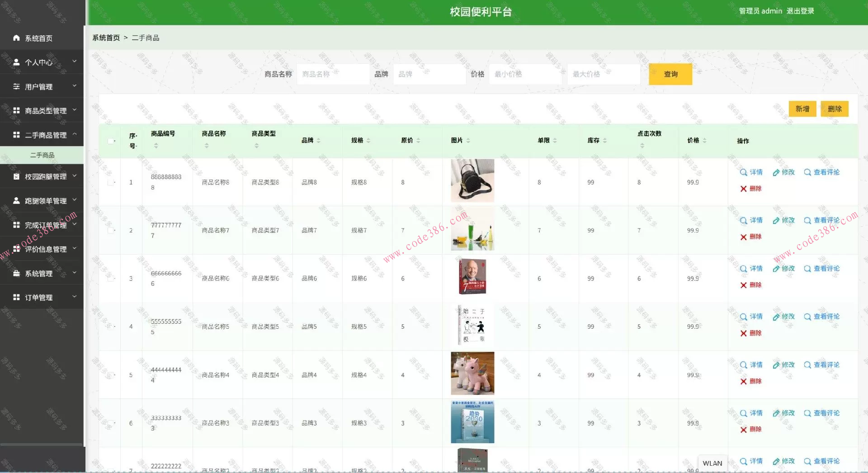Screen dimensions: 868x473
Task: Click the red X 删除 icon in row 3
Action: (x=743, y=285)
